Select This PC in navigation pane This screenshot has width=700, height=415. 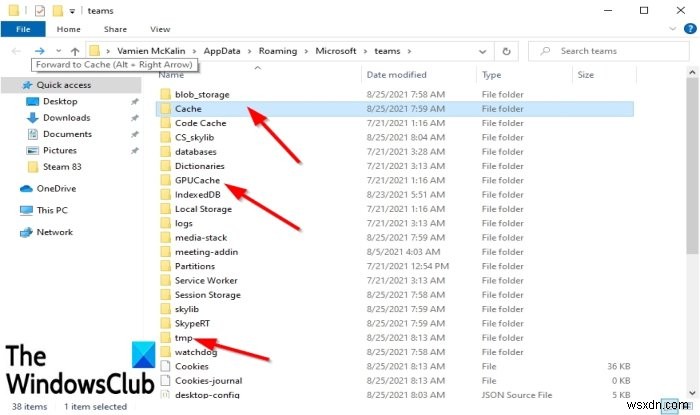(52, 210)
